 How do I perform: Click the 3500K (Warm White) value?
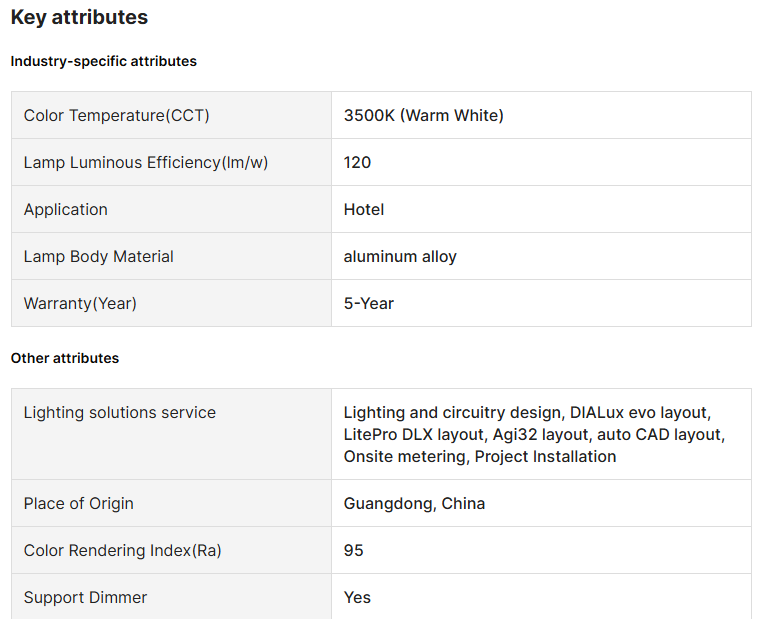424,116
